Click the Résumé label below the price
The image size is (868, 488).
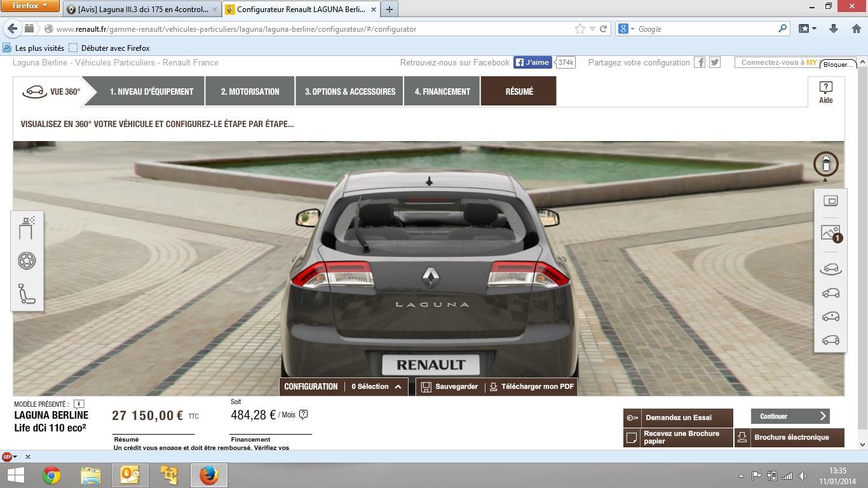pyautogui.click(x=126, y=439)
